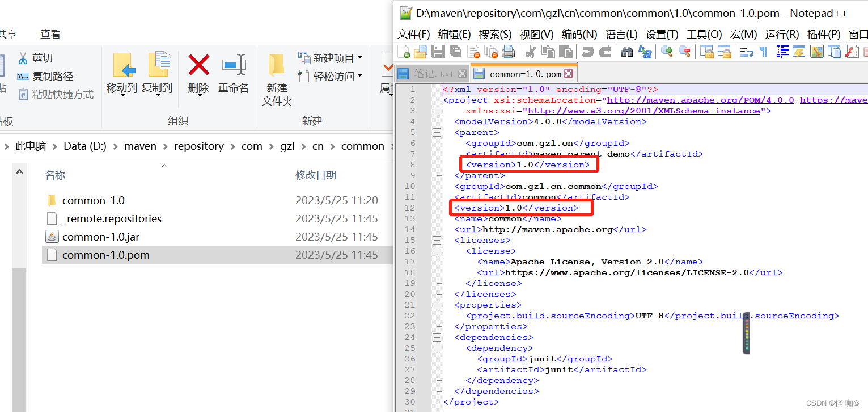This screenshot has height=412, width=868.
Task: Select the common-1.0.jar file
Action: pos(217,237)
